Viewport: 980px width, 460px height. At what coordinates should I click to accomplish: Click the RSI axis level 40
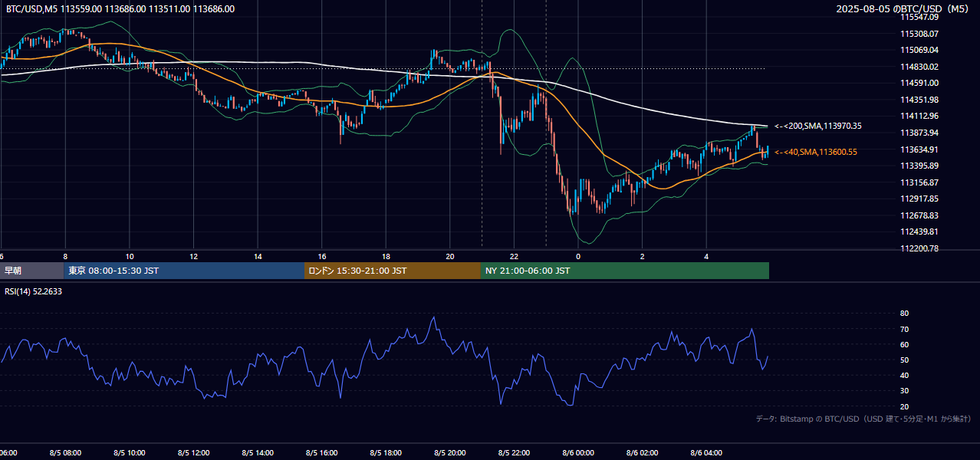(904, 375)
